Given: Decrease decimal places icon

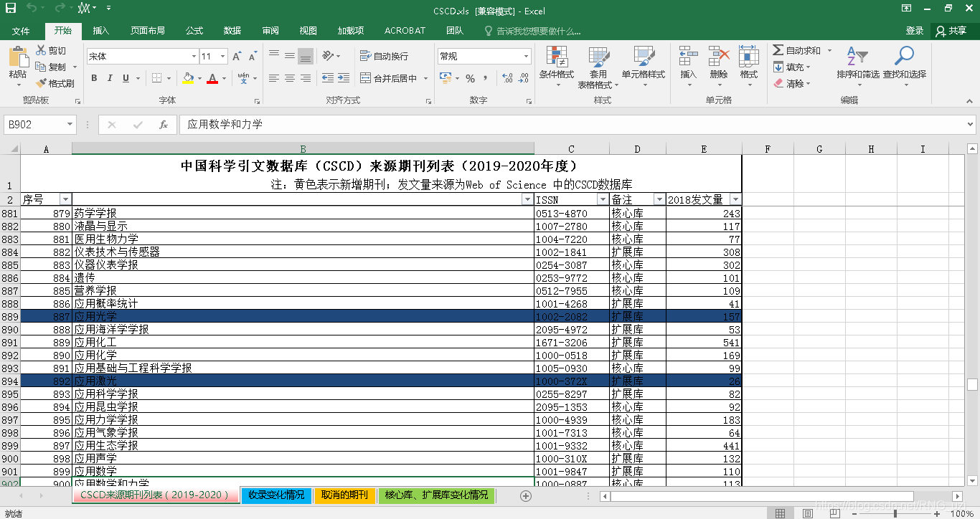Looking at the screenshot, I should pyautogui.click(x=524, y=78).
